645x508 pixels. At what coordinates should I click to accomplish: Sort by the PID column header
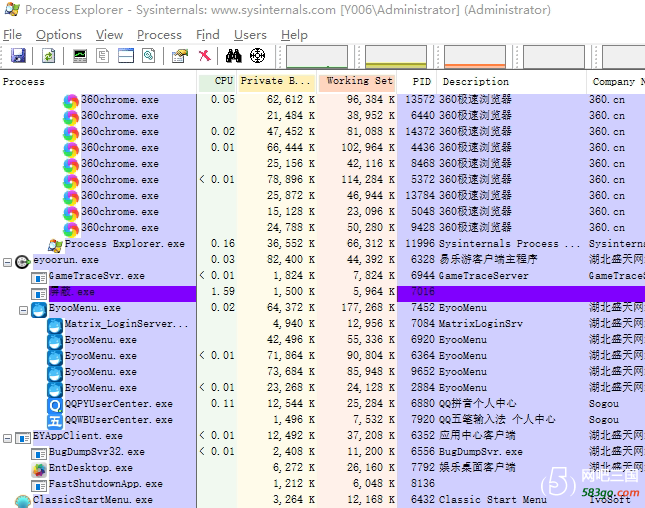click(417, 81)
